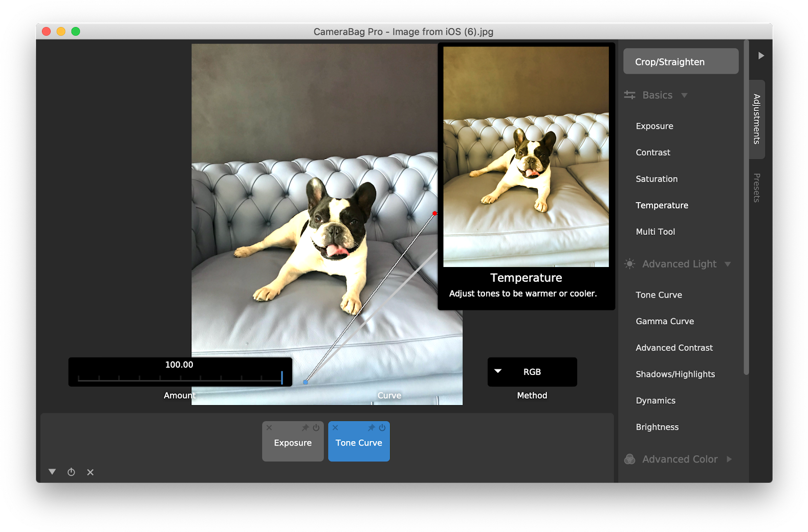The height and width of the screenshot is (532, 808).
Task: Add the Shadows/Highlights adjustment
Action: (x=675, y=374)
